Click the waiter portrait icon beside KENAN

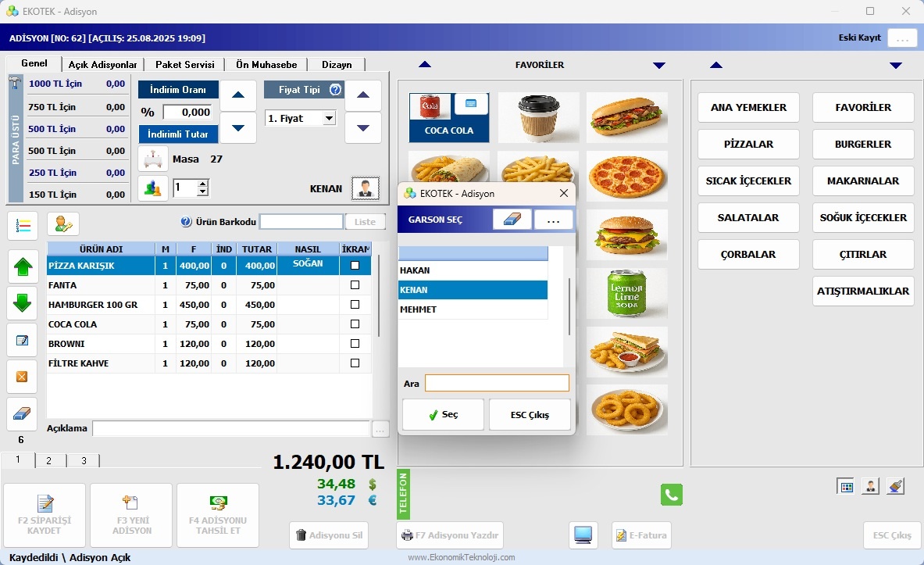tap(366, 188)
